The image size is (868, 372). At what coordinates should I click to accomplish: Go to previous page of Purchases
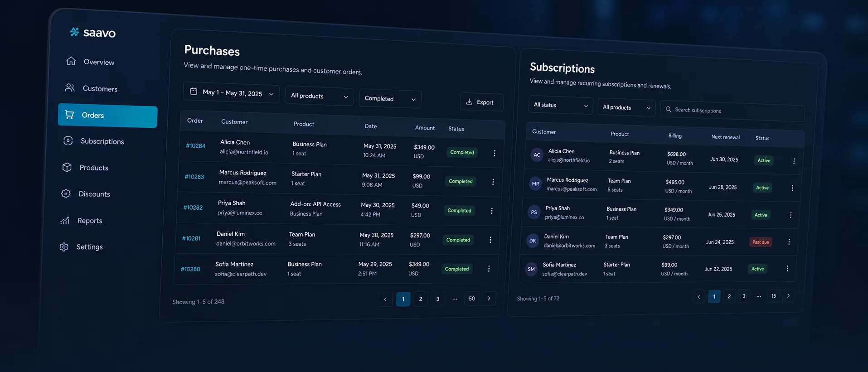coord(385,299)
